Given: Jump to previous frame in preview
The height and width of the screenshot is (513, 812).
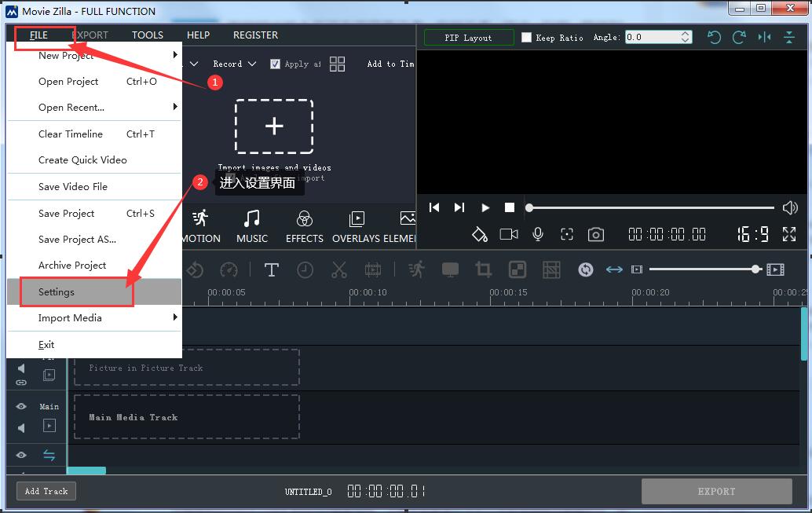Looking at the screenshot, I should (x=434, y=207).
